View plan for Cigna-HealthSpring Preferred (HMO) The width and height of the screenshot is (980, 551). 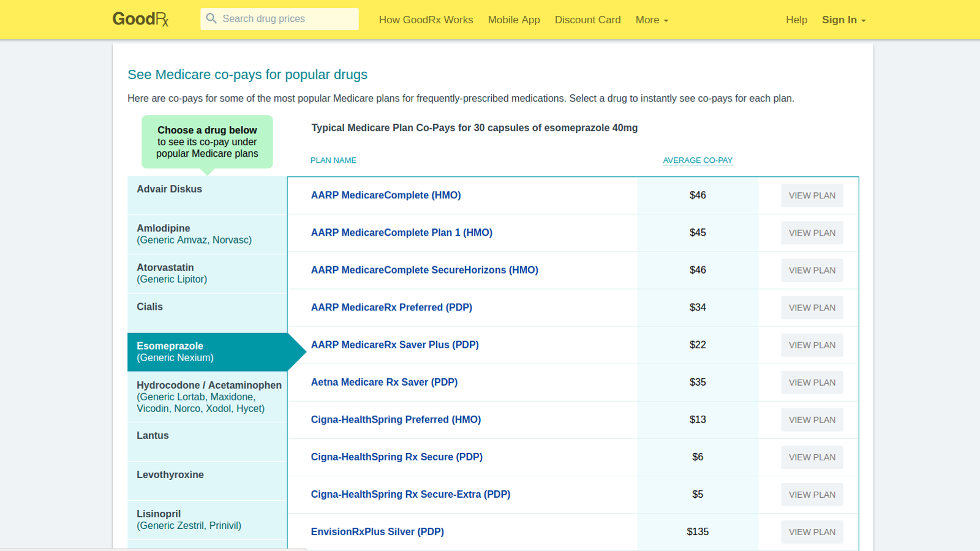812,419
